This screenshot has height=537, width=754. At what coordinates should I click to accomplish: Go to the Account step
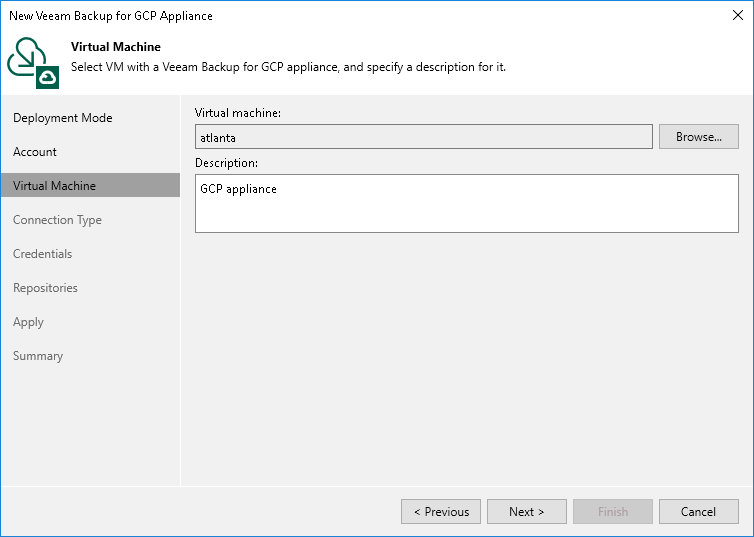click(x=35, y=152)
